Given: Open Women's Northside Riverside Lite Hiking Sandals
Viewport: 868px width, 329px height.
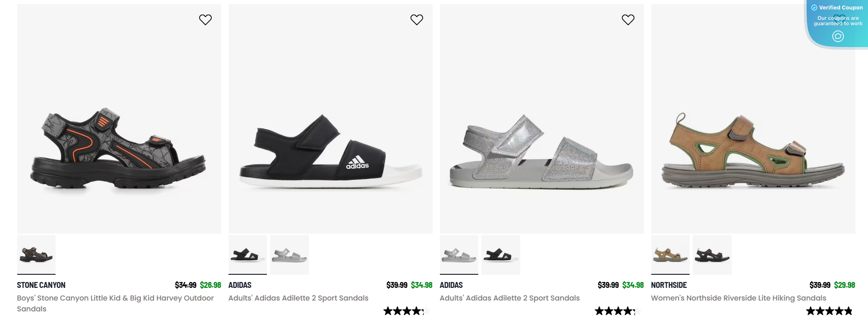Looking at the screenshot, I should coord(738,298).
